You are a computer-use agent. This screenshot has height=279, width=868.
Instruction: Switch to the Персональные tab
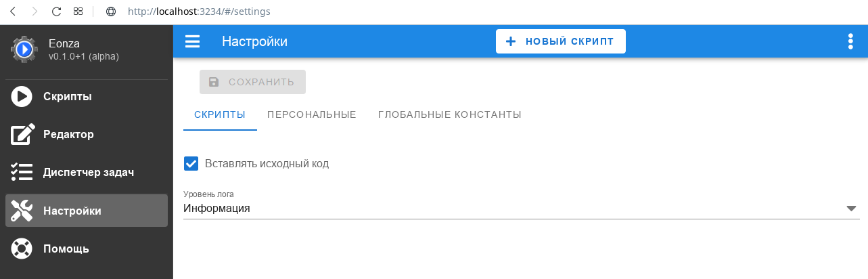click(312, 114)
